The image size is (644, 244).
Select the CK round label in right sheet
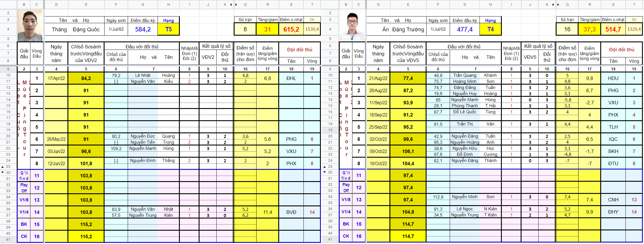[x=346, y=236]
